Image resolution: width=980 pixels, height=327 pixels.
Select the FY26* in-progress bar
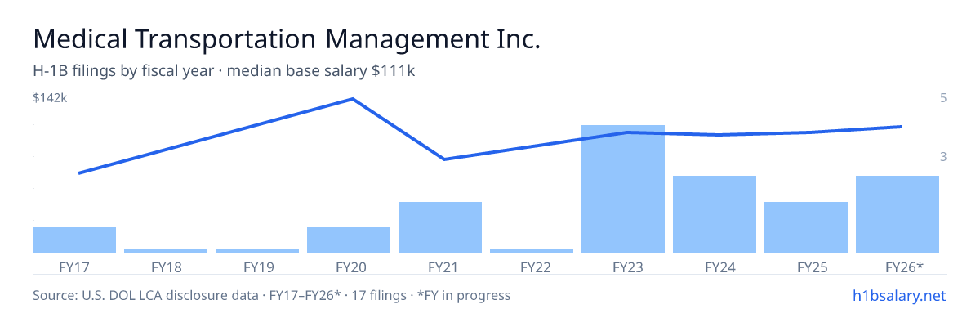pyautogui.click(x=898, y=214)
